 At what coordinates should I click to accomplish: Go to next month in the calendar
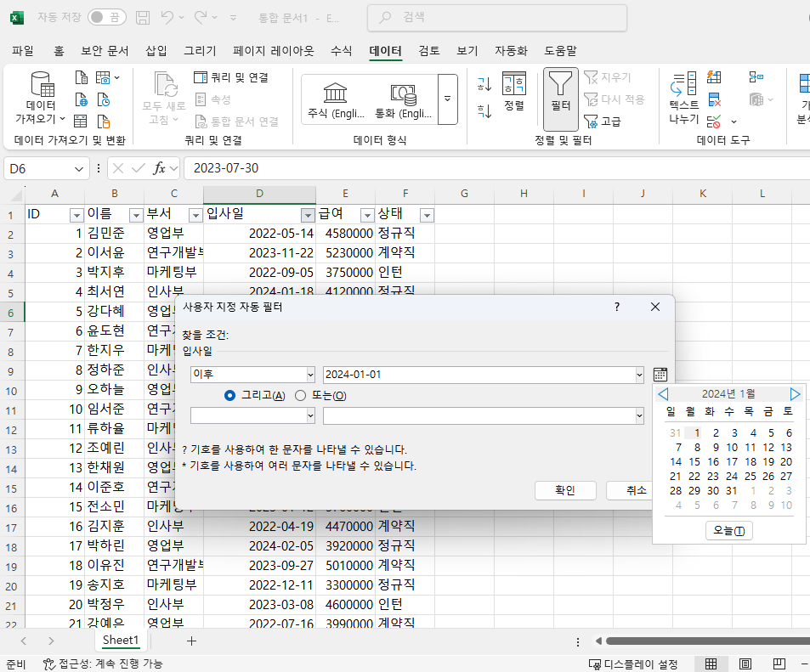796,392
